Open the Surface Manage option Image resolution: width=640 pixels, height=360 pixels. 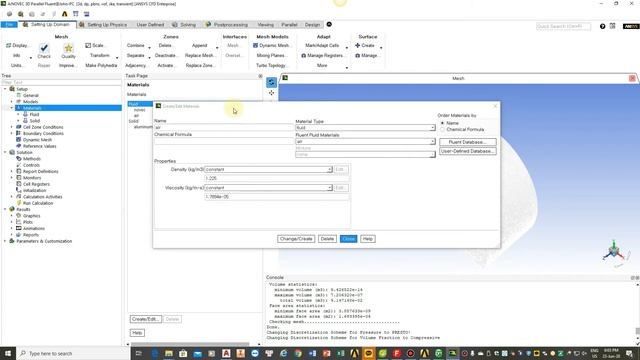(367, 55)
